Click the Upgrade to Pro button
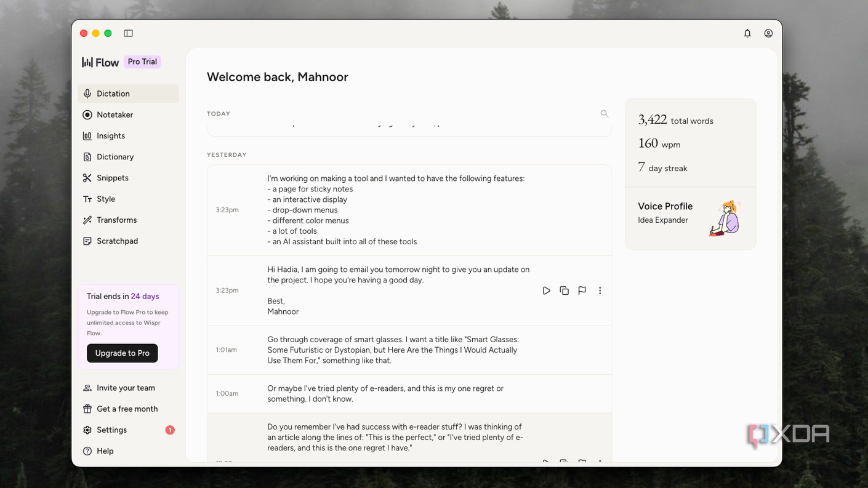This screenshot has width=868, height=488. (123, 353)
